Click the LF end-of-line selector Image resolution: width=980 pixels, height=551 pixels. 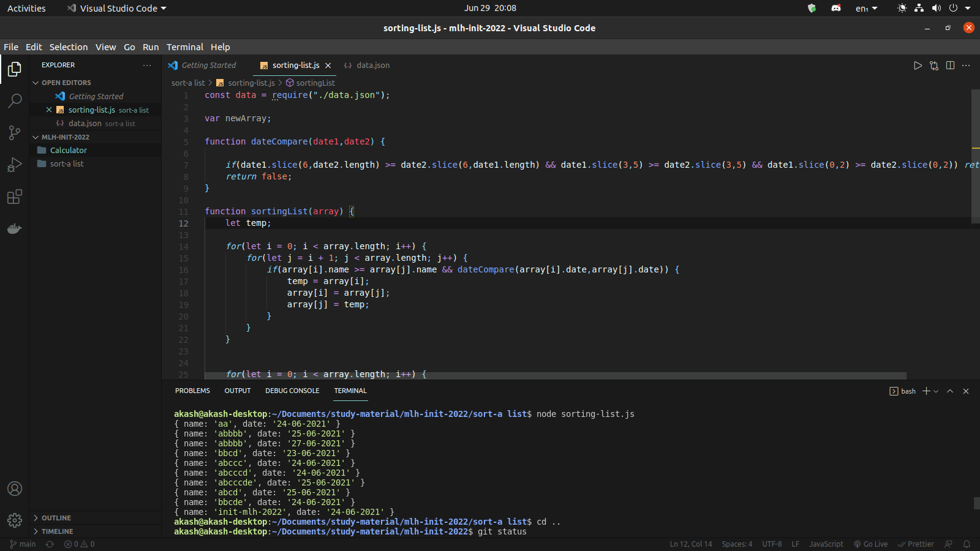point(795,544)
